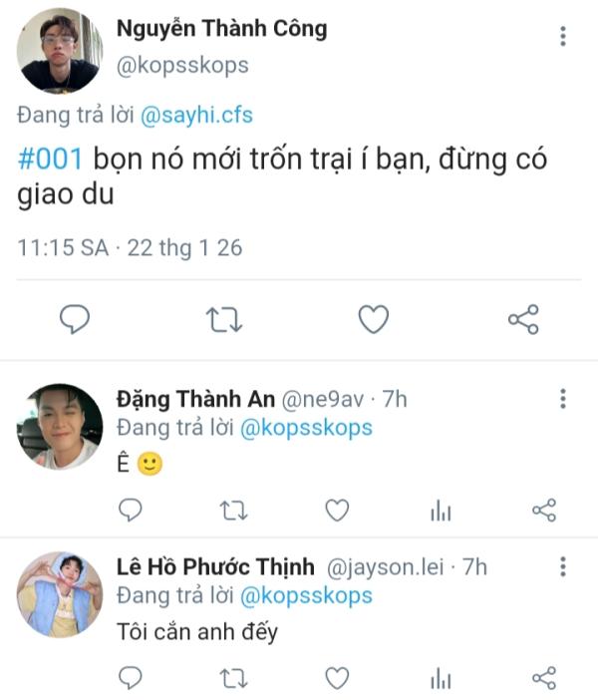Open Lê Hồ Phước Thịnh's avatar
This screenshot has width=598, height=700.
(60, 594)
